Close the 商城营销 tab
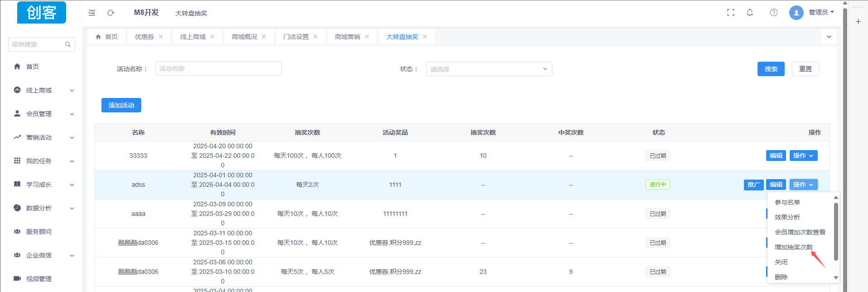The width and height of the screenshot is (868, 292). coord(367,37)
